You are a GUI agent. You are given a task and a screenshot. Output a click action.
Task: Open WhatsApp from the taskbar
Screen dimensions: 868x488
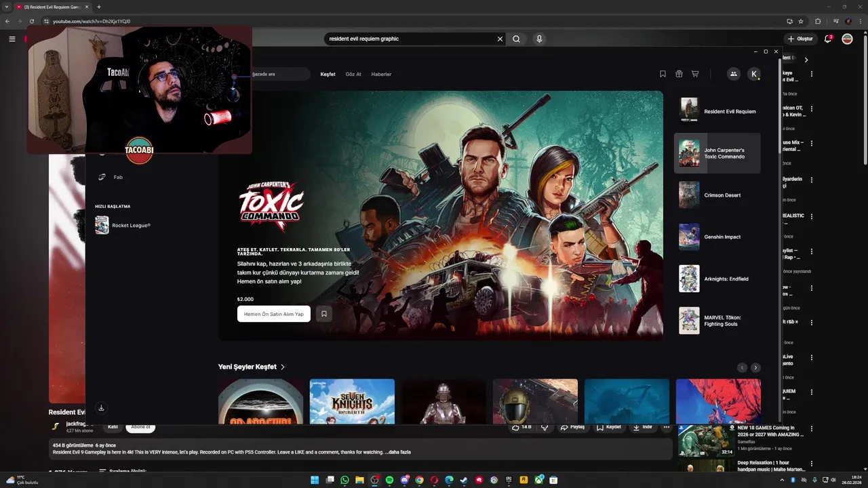point(344,480)
